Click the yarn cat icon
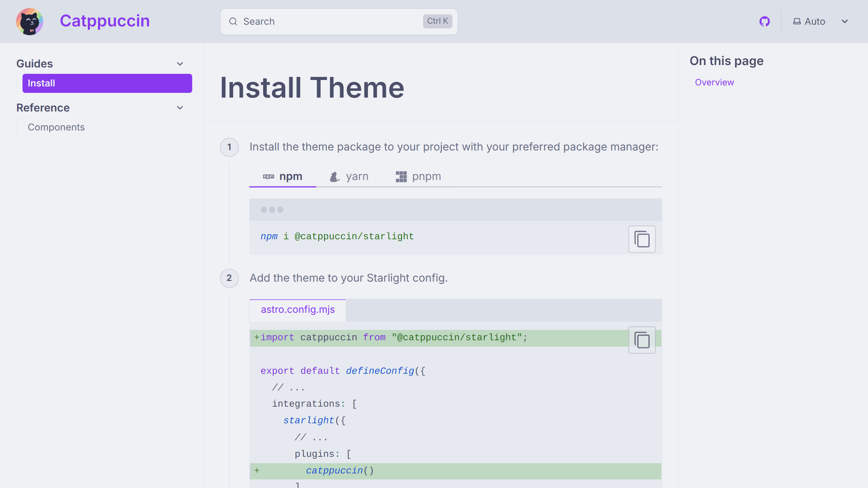This screenshot has height=488, width=868. (335, 177)
